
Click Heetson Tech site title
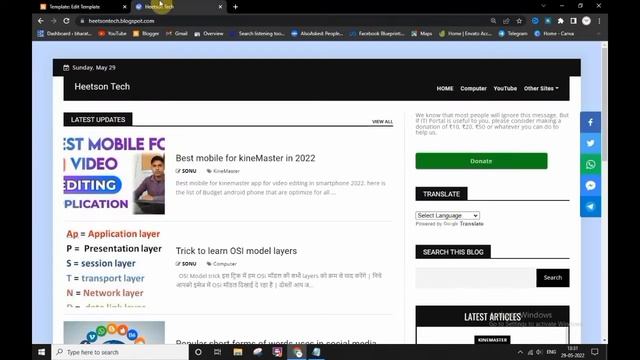pyautogui.click(x=102, y=87)
